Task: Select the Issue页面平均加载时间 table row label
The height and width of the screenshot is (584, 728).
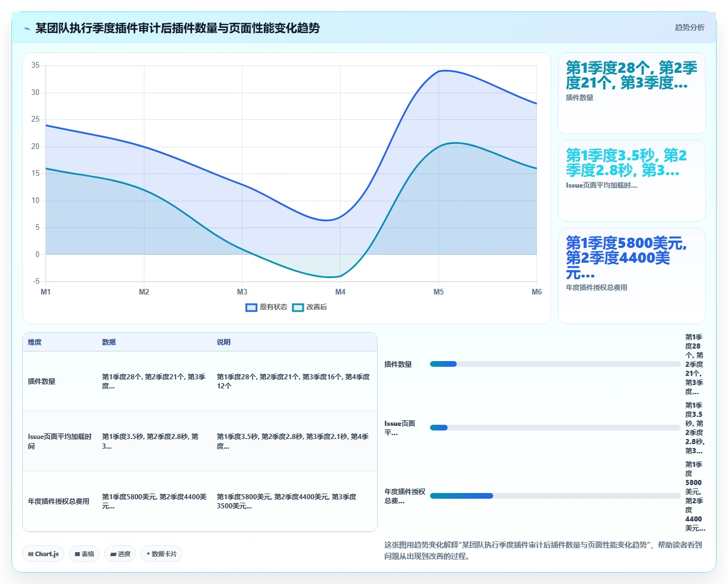Action: pyautogui.click(x=60, y=441)
